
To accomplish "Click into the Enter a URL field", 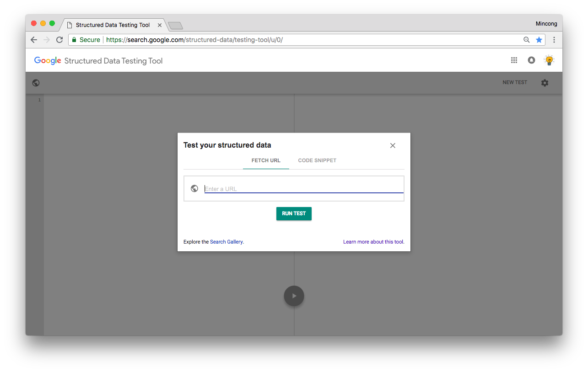I will tap(304, 189).
